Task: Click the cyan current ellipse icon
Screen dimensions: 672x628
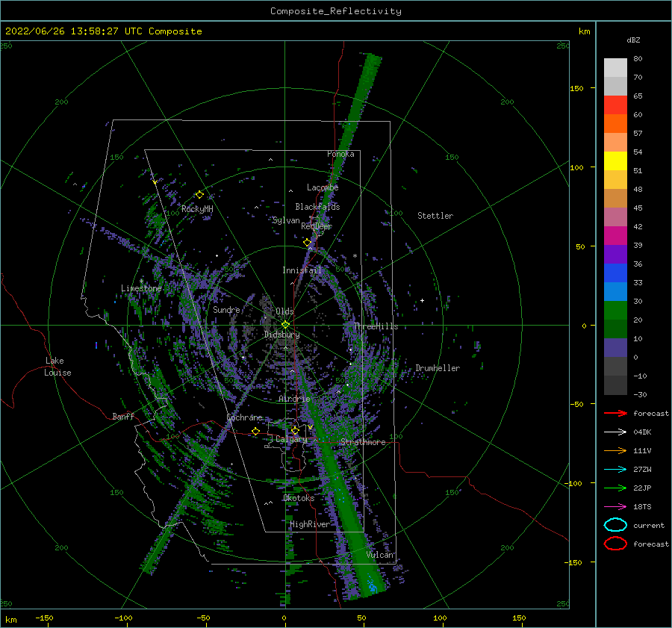Action: pyautogui.click(x=615, y=525)
